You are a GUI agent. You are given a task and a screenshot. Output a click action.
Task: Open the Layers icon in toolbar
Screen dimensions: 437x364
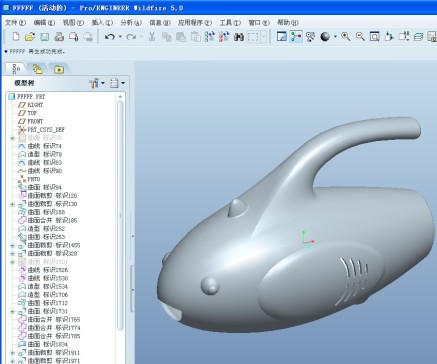coord(418,36)
